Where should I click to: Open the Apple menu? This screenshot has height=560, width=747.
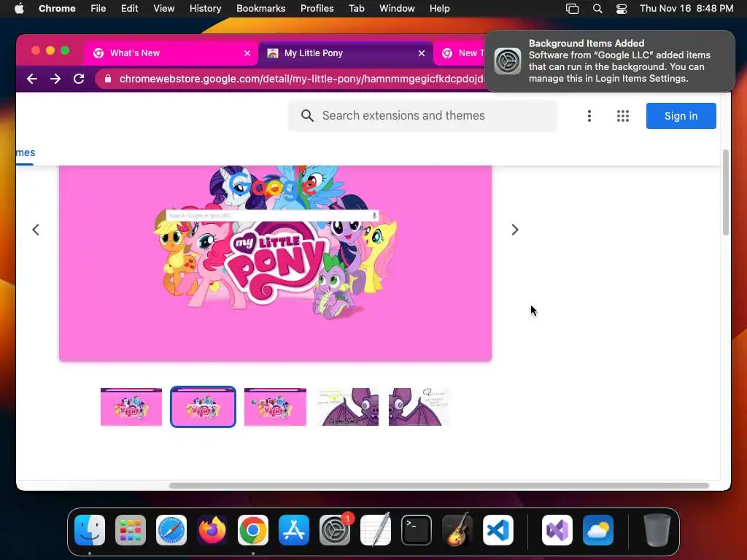pos(19,9)
